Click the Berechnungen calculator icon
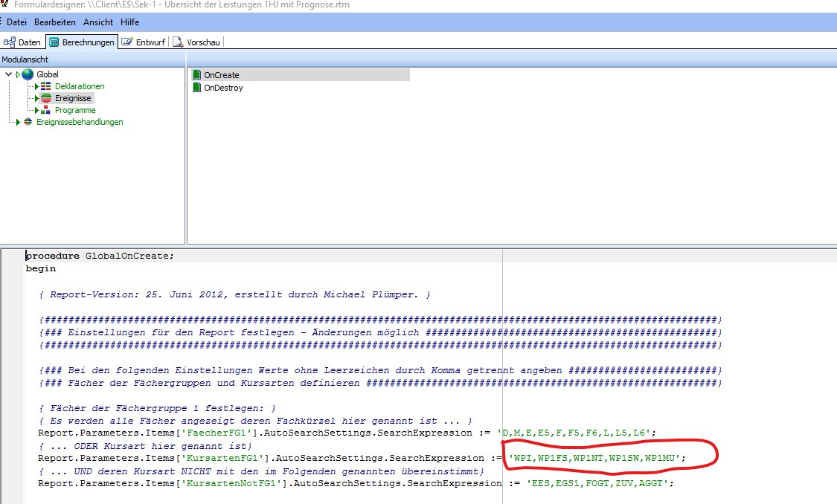 pos(54,42)
